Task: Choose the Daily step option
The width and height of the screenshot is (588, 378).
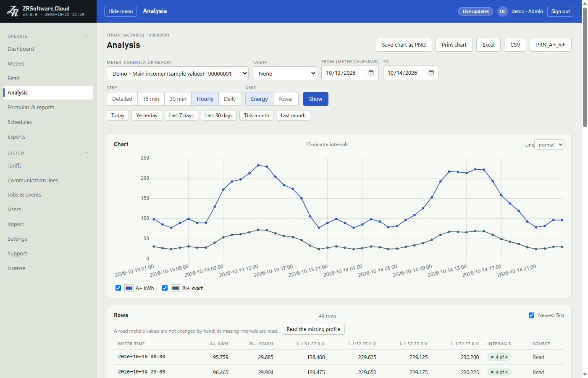Action: (x=230, y=99)
